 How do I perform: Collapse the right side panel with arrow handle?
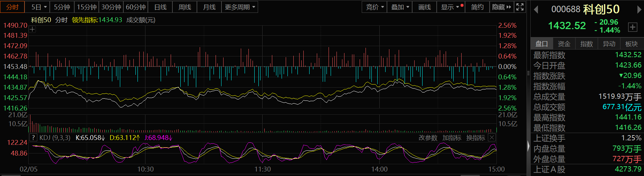click(528, 146)
